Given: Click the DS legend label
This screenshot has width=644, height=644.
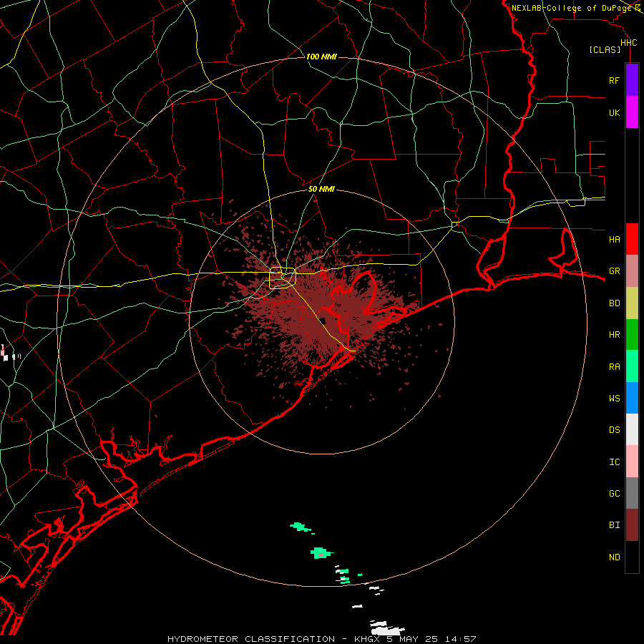Looking at the screenshot, I should 614,430.
